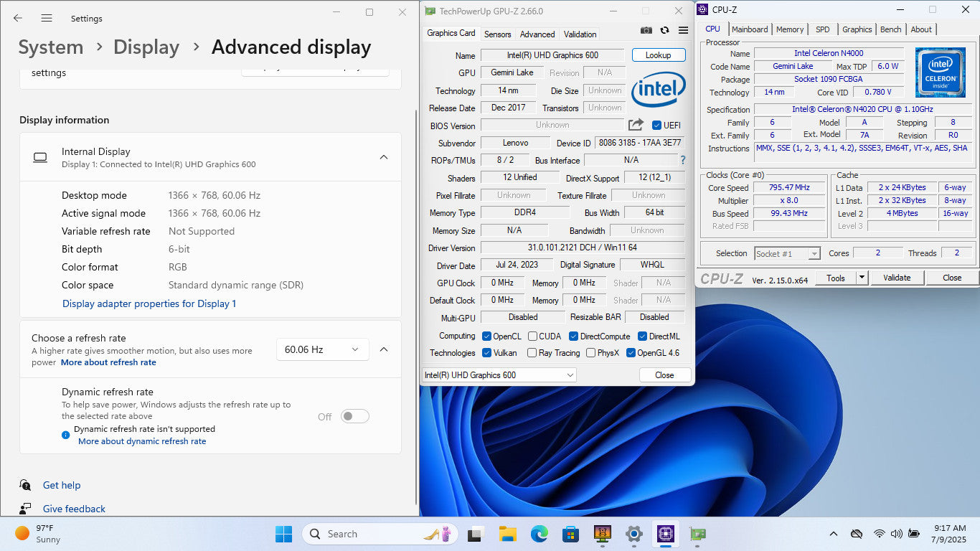Open File Explorer from the taskbar
Viewport: 980px width, 551px height.
(x=508, y=534)
